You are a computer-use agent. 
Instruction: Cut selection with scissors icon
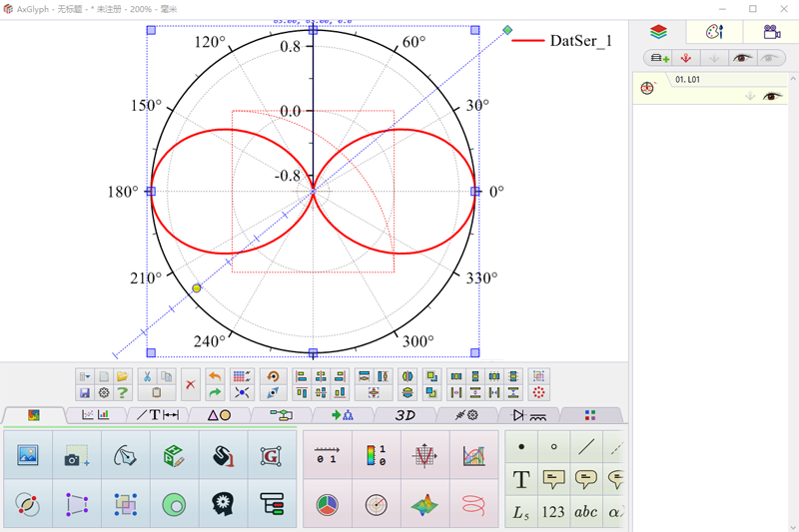147,376
